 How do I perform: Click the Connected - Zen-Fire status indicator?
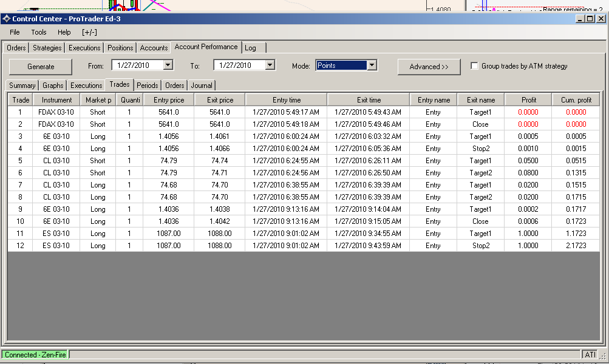[x=35, y=355]
